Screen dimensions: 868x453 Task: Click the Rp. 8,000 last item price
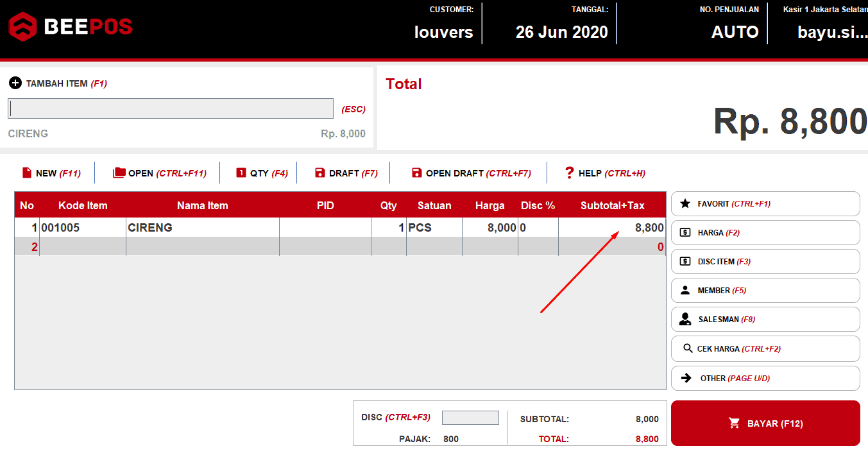(x=343, y=133)
